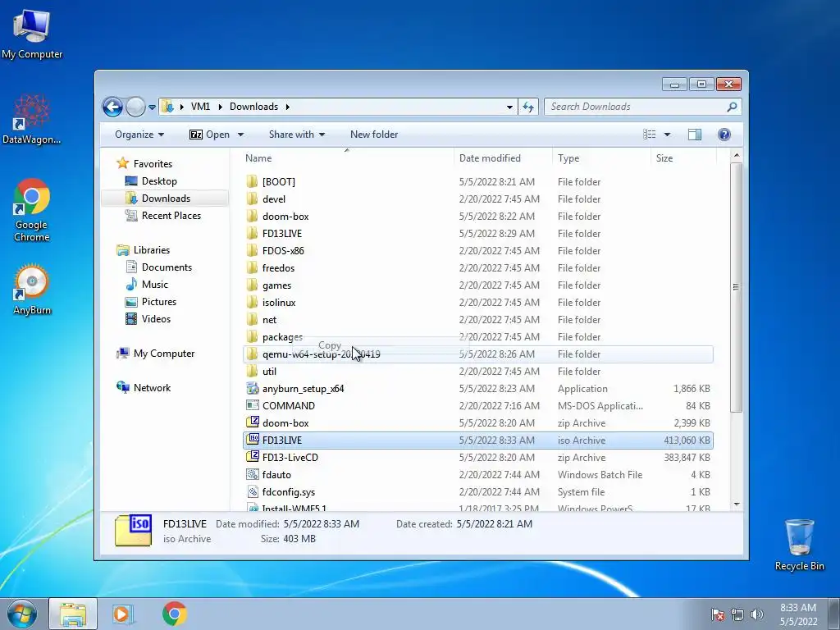Click the network tray icon
The width and height of the screenshot is (840, 630).
(737, 614)
